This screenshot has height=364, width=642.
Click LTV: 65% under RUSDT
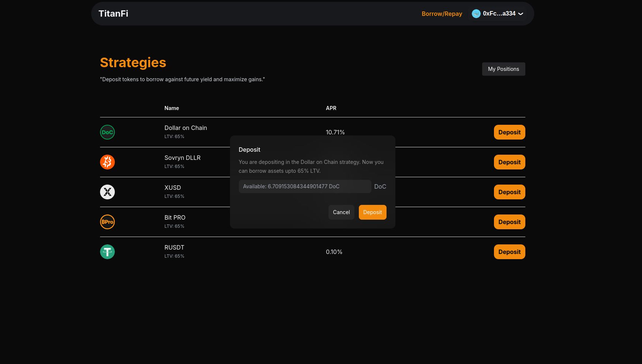(174, 256)
